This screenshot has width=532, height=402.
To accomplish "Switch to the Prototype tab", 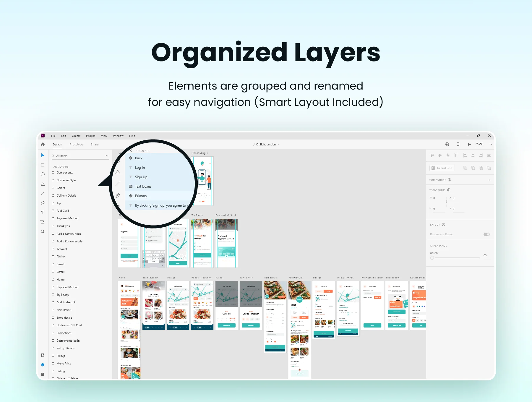I will click(x=77, y=144).
